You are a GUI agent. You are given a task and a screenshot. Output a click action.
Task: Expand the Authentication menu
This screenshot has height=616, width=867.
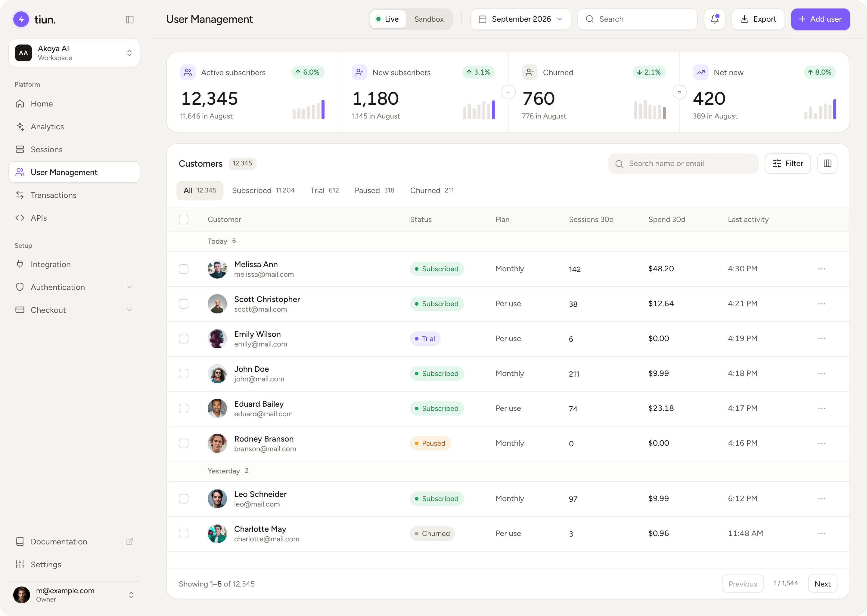click(74, 287)
